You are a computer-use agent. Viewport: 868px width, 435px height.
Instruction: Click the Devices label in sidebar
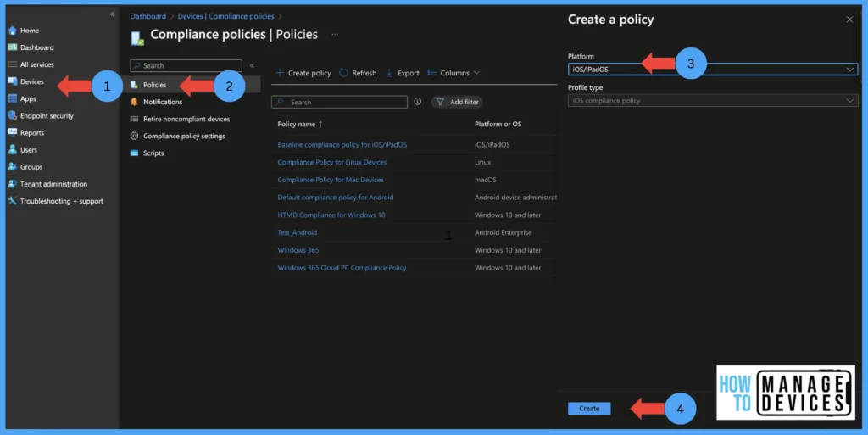32,81
